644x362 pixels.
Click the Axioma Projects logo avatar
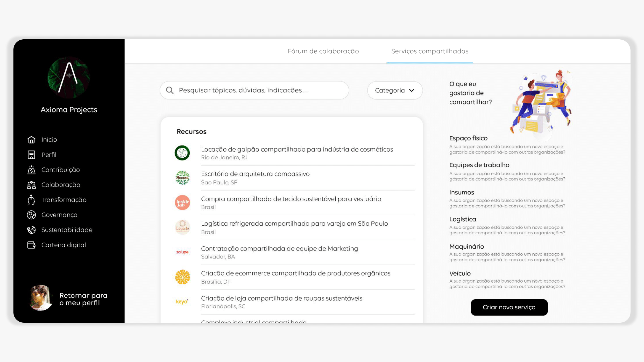coord(69,77)
